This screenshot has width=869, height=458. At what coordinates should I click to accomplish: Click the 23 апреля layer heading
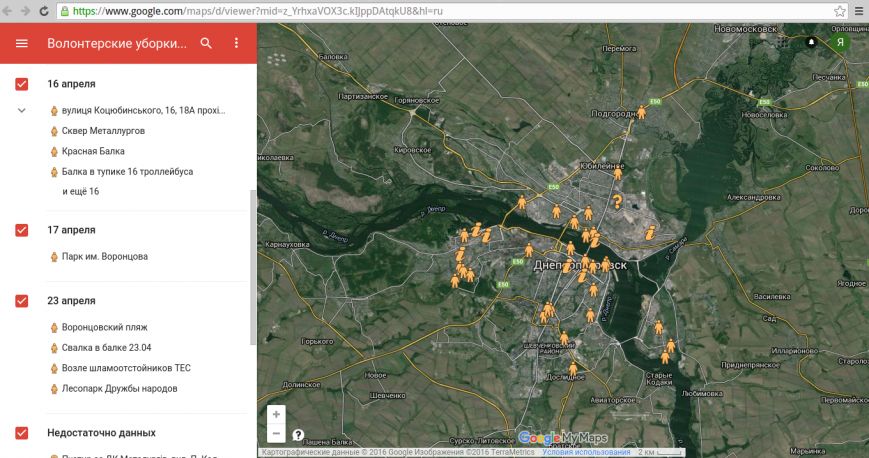point(71,301)
